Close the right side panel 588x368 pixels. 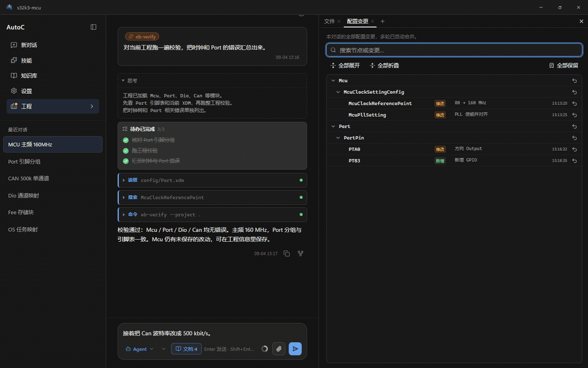(581, 21)
